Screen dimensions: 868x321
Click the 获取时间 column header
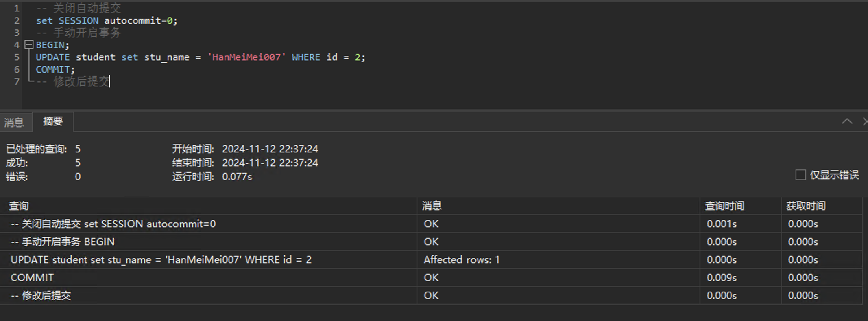(x=806, y=206)
